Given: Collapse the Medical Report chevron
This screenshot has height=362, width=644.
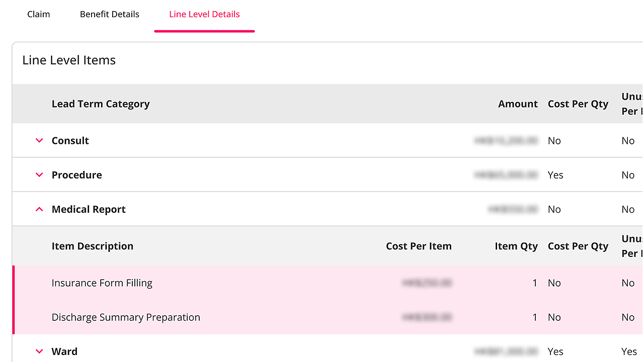Looking at the screenshot, I should click(x=39, y=209).
